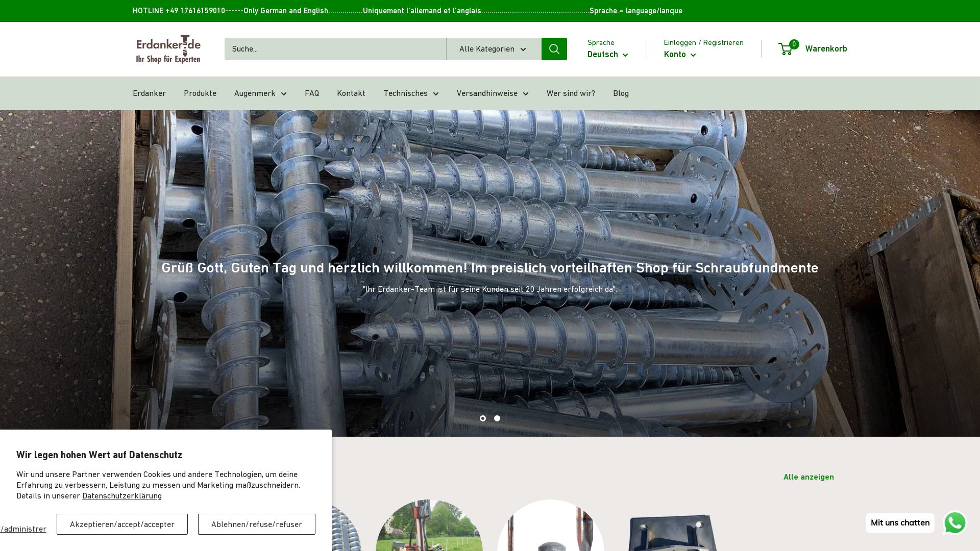980x551 pixels.
Task: Open Datenschutzerklärung link
Action: 122,496
